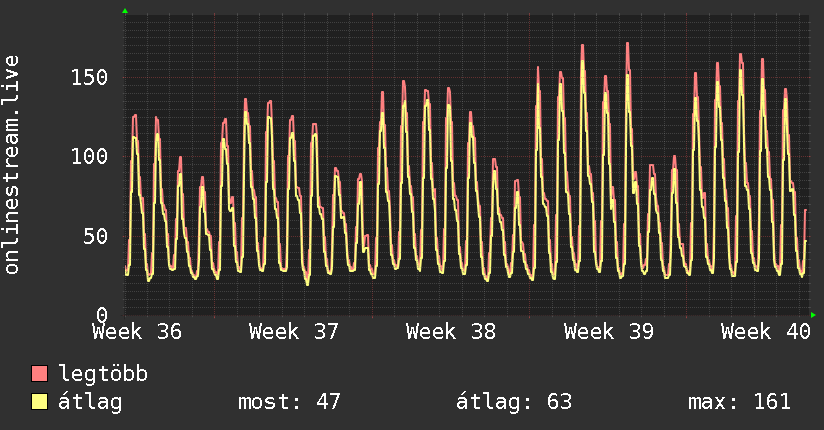Click the 'max: 161' statistic
Image resolution: width=824 pixels, height=430 pixels.
coord(739,402)
